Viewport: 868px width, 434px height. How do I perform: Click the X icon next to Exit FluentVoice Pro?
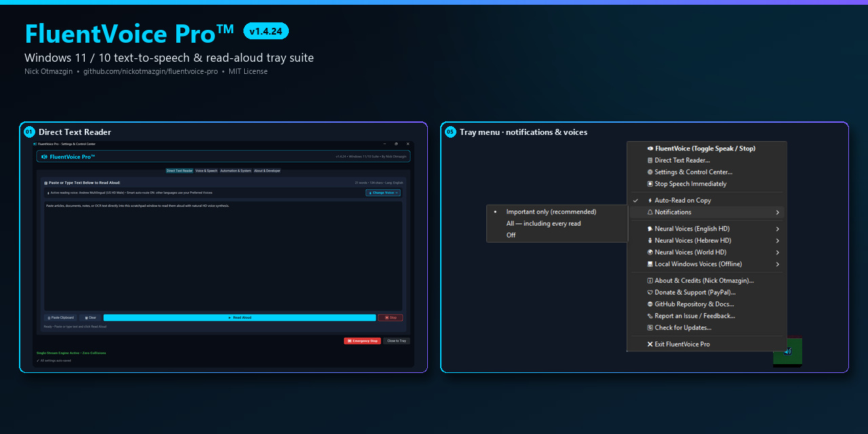click(650, 344)
